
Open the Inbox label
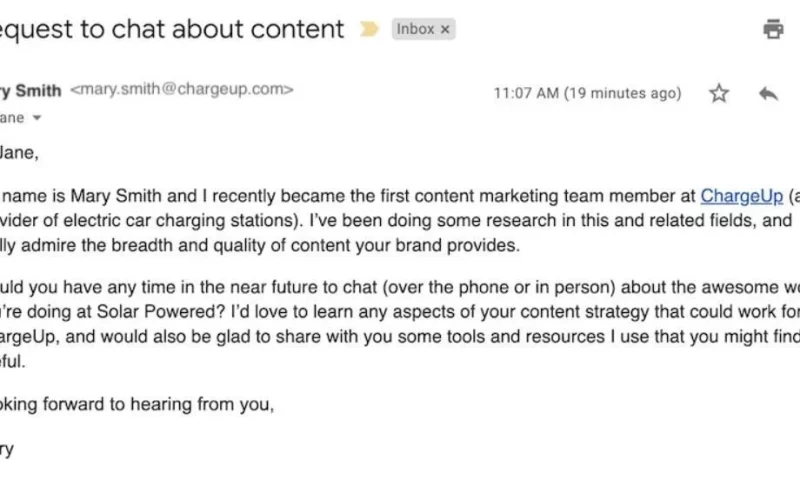tap(415, 29)
